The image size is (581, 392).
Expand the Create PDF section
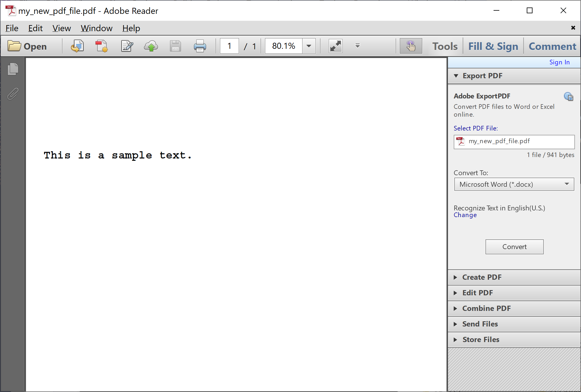click(x=482, y=277)
